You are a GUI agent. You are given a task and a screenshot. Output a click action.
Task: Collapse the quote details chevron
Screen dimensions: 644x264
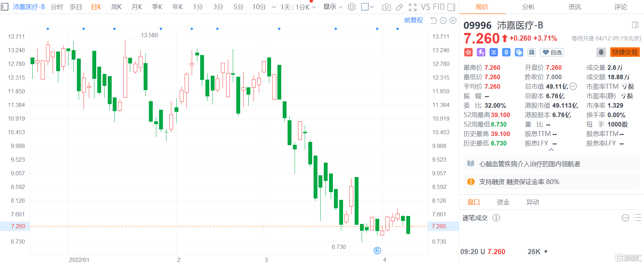point(551,150)
